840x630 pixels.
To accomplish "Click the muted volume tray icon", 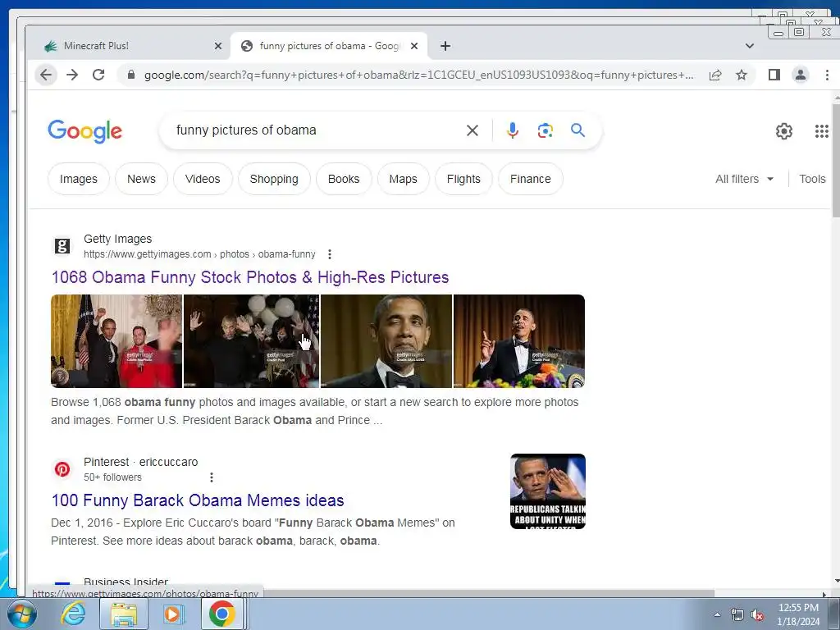I will [757, 615].
